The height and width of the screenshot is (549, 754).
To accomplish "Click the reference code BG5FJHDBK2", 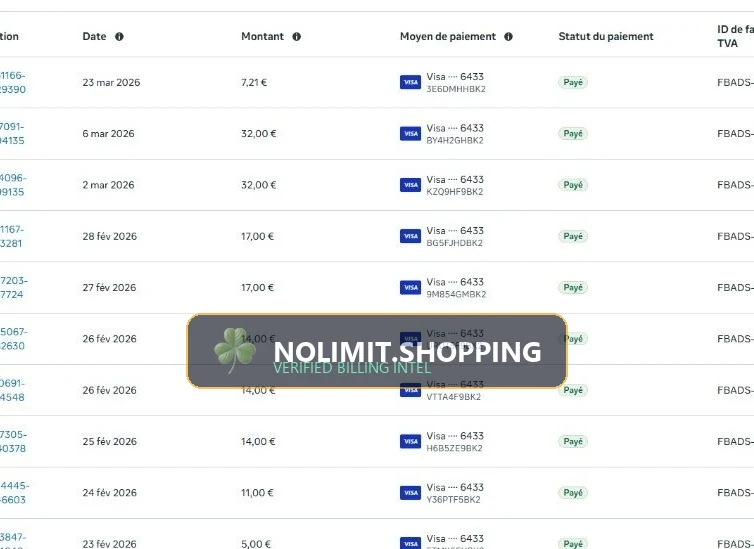I will pos(454,243).
